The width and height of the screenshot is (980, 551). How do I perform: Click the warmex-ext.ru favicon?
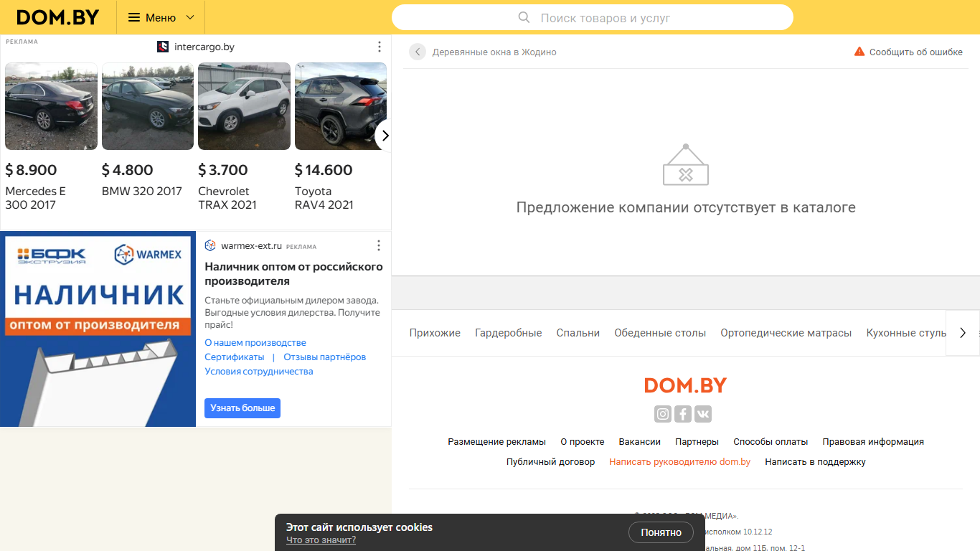point(210,245)
